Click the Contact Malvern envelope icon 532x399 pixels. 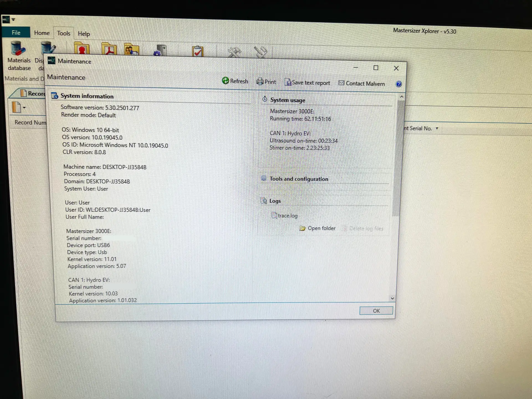341,83
